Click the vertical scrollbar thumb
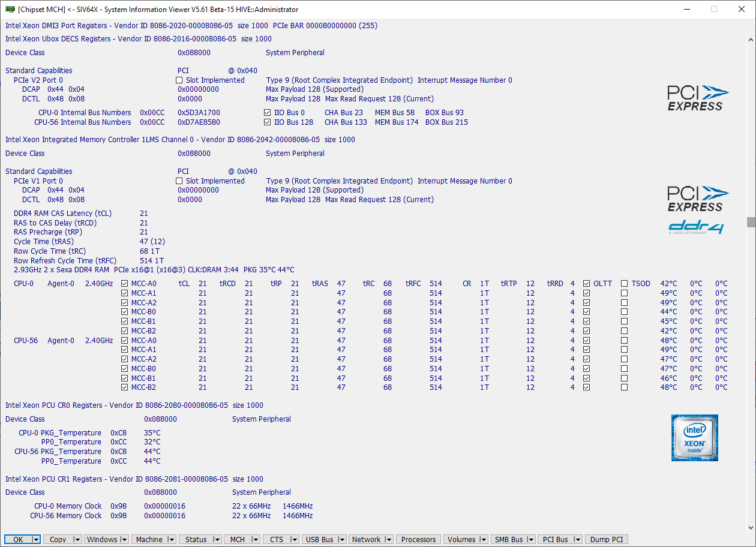The height and width of the screenshot is (547, 756). [751, 222]
